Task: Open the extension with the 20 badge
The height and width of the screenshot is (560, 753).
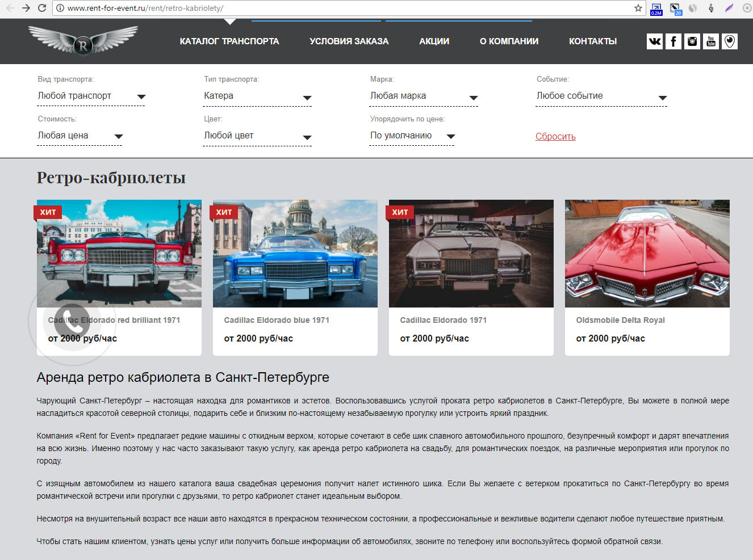Action: [675, 9]
